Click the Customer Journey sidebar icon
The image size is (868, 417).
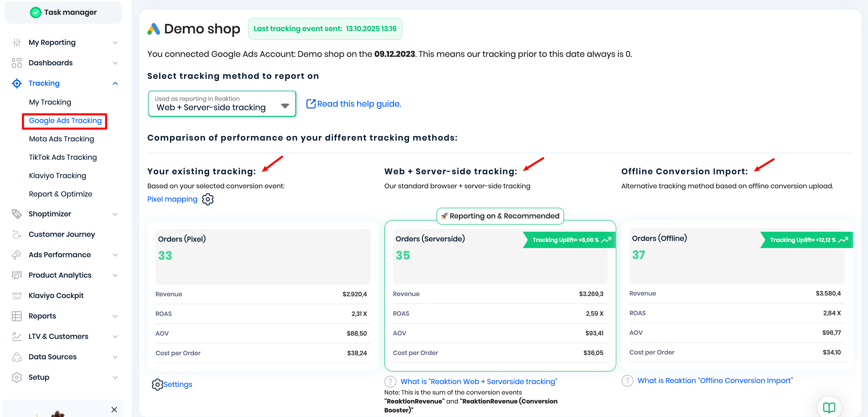tap(17, 234)
